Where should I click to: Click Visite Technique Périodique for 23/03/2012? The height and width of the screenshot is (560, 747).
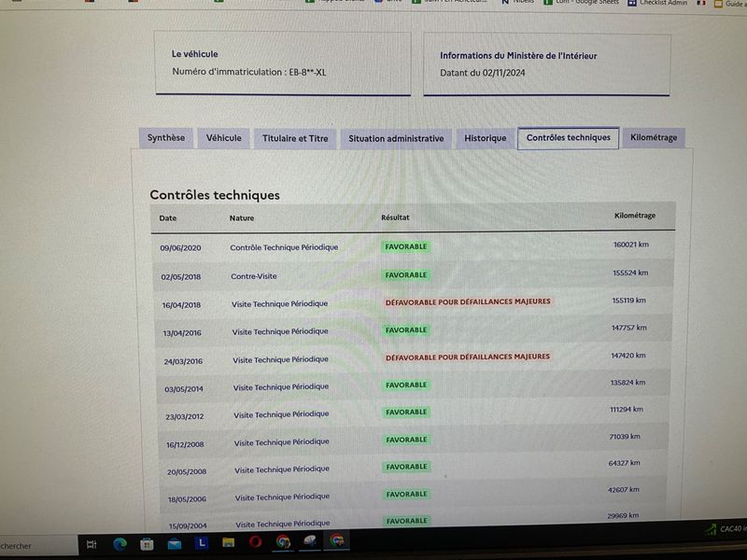click(x=281, y=414)
